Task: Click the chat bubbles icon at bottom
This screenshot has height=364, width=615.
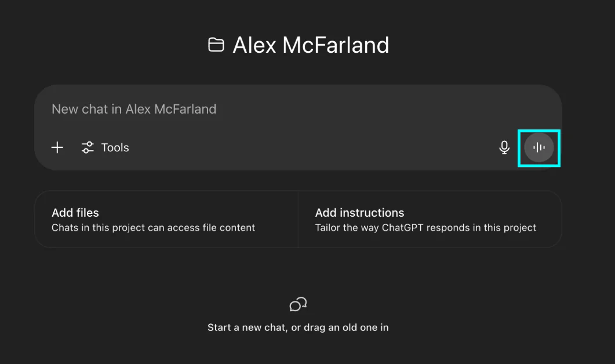Action: click(298, 304)
